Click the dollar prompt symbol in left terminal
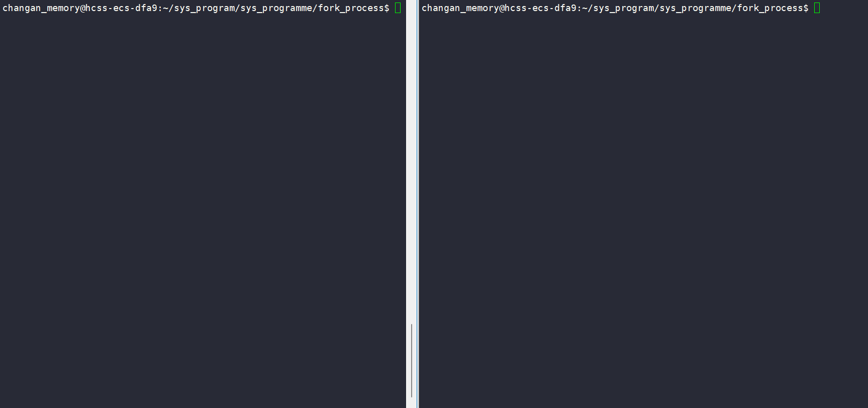 point(387,8)
